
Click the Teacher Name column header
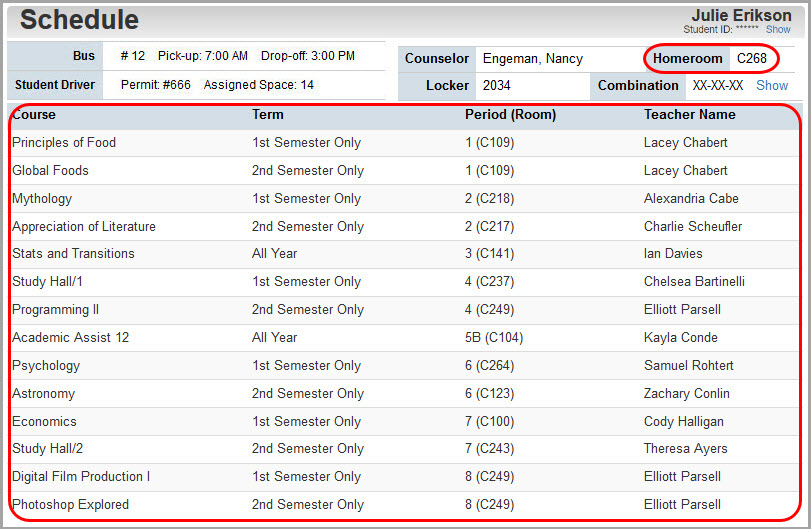coord(689,115)
